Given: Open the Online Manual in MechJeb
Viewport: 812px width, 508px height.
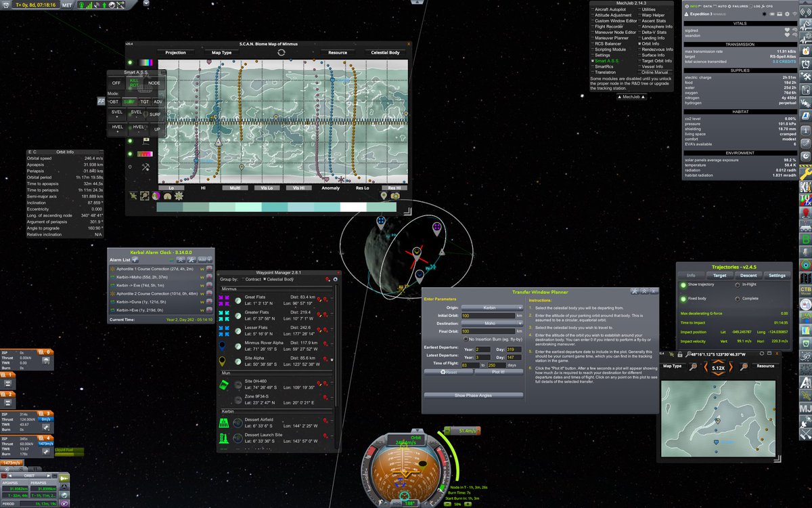Looking at the screenshot, I should 654,72.
